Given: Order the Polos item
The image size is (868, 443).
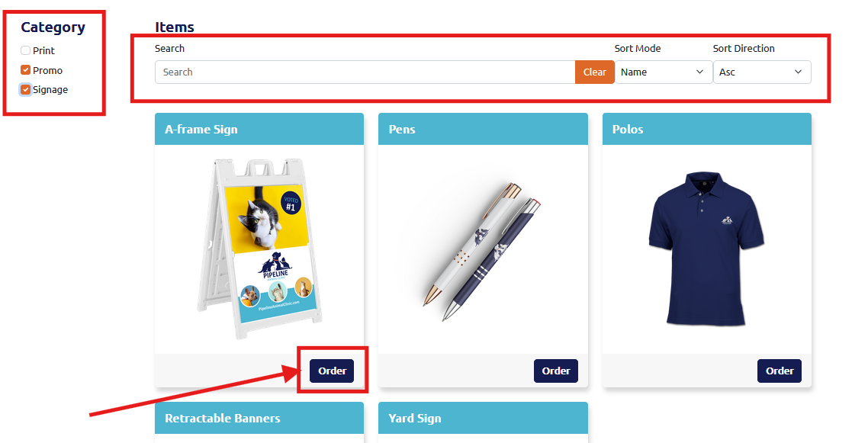Looking at the screenshot, I should point(779,371).
